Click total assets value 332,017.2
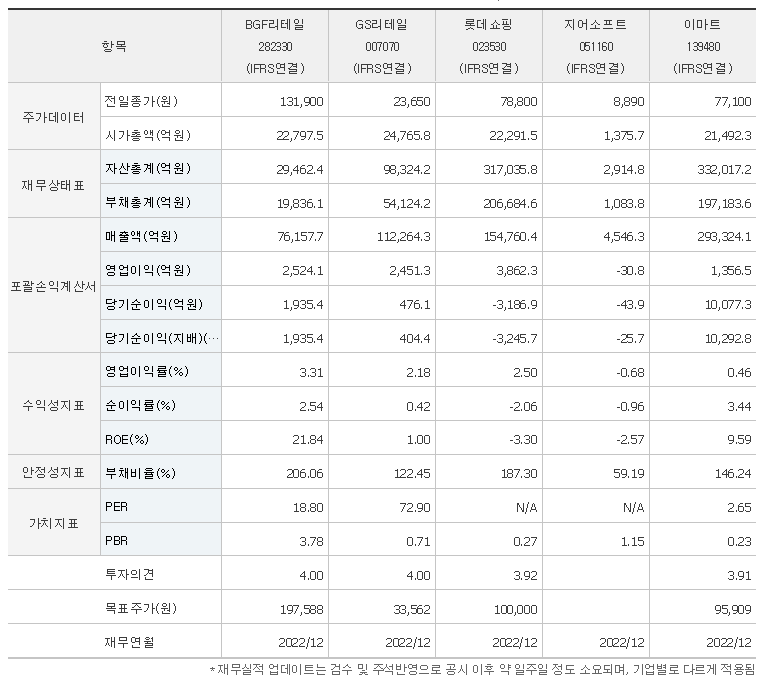Screen dimensions: 769x675 (x=724, y=169)
